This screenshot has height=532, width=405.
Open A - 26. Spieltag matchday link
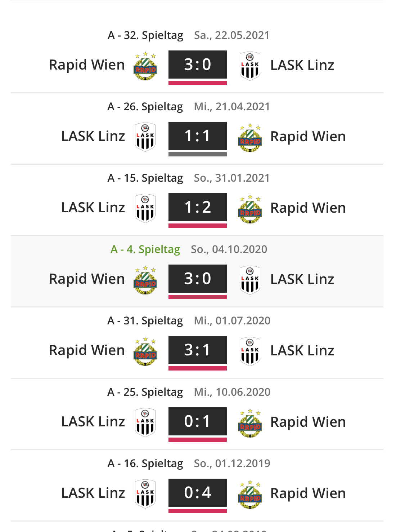145,107
